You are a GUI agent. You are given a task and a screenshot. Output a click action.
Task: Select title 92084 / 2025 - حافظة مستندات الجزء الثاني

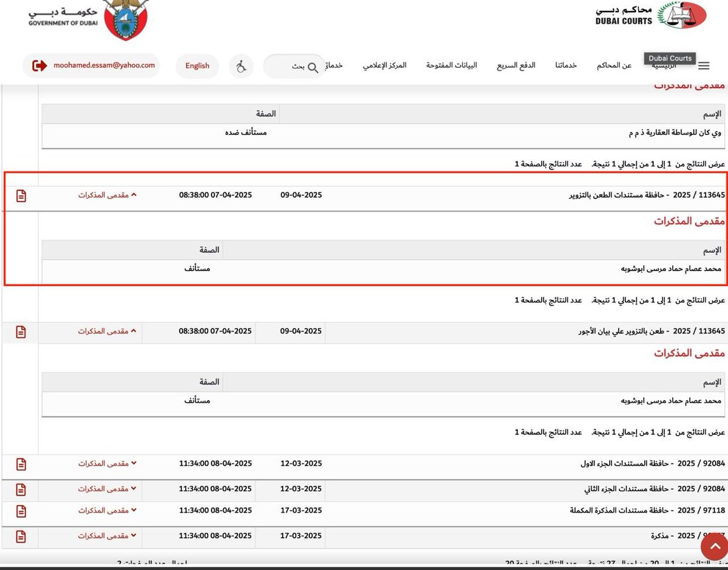tap(654, 489)
